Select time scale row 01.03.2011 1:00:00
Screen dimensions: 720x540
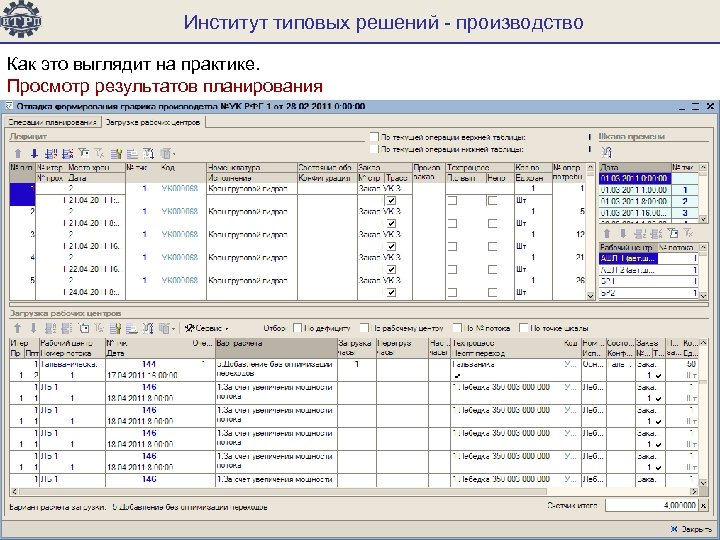click(x=648, y=190)
